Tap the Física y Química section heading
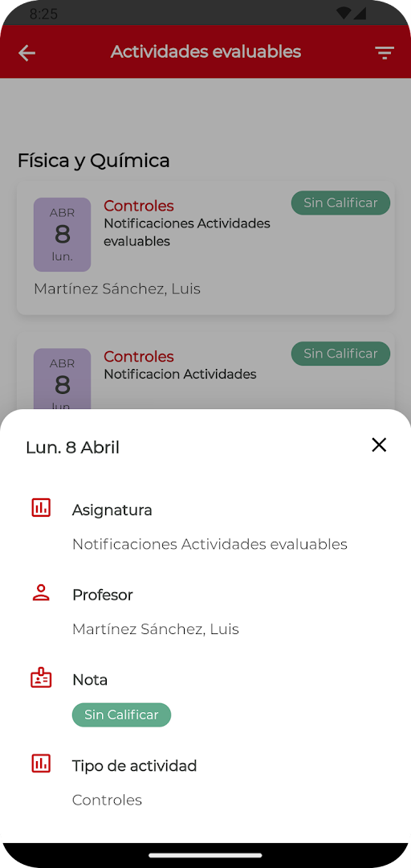 (93, 161)
